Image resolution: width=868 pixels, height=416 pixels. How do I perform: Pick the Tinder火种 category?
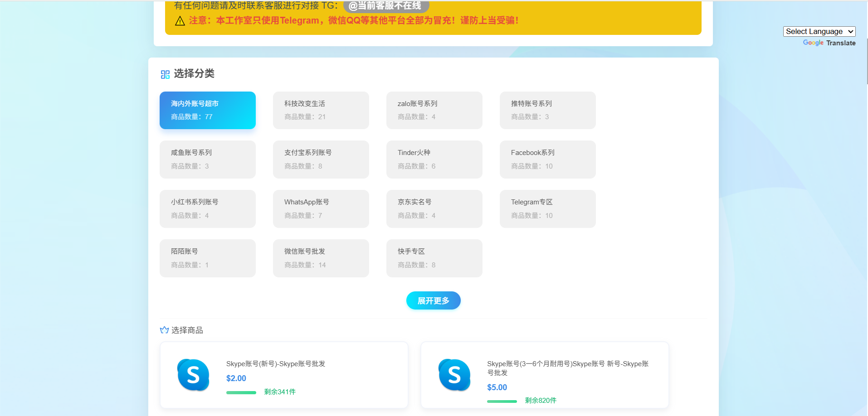coord(434,160)
